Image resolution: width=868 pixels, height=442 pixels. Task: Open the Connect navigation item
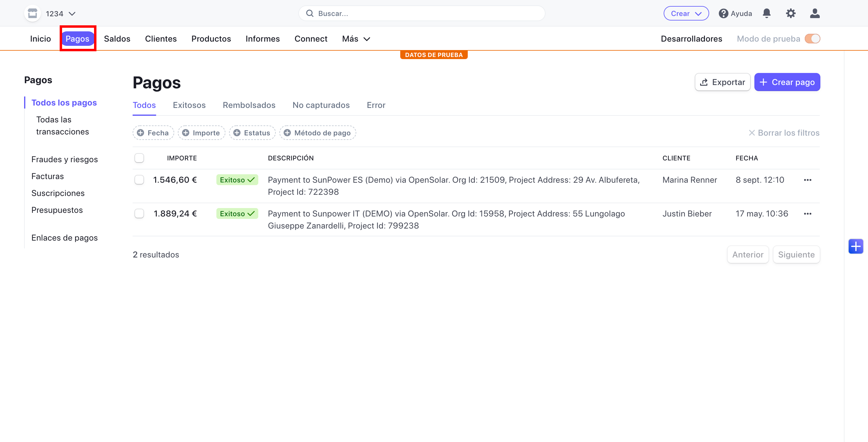click(311, 39)
